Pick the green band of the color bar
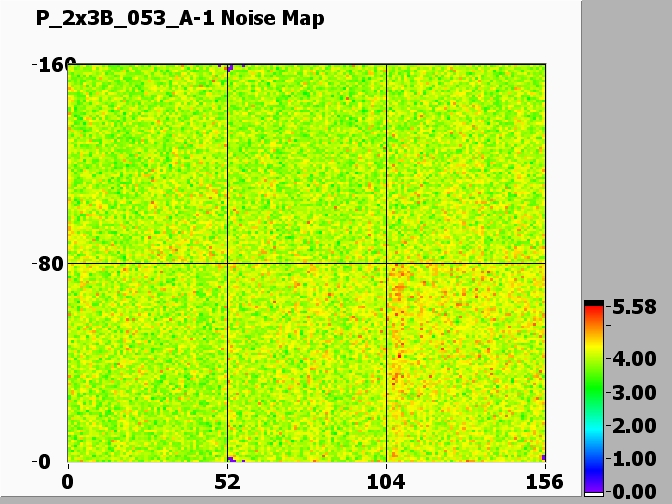 coord(594,390)
